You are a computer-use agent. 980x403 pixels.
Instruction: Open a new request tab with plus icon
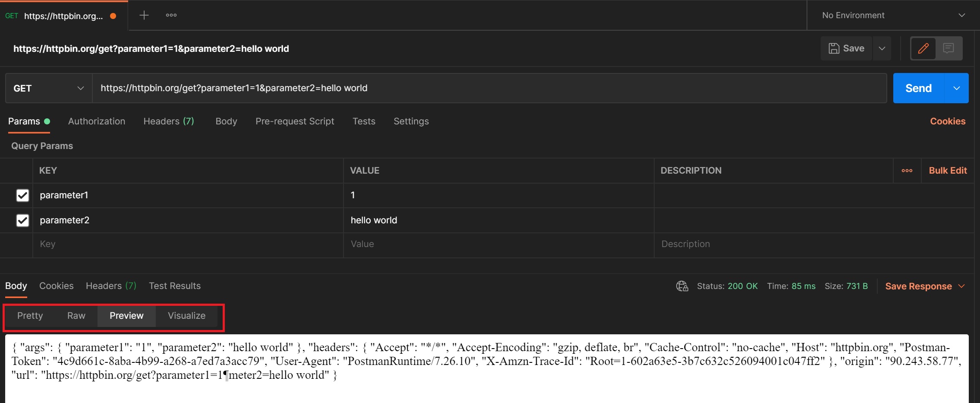click(x=144, y=16)
